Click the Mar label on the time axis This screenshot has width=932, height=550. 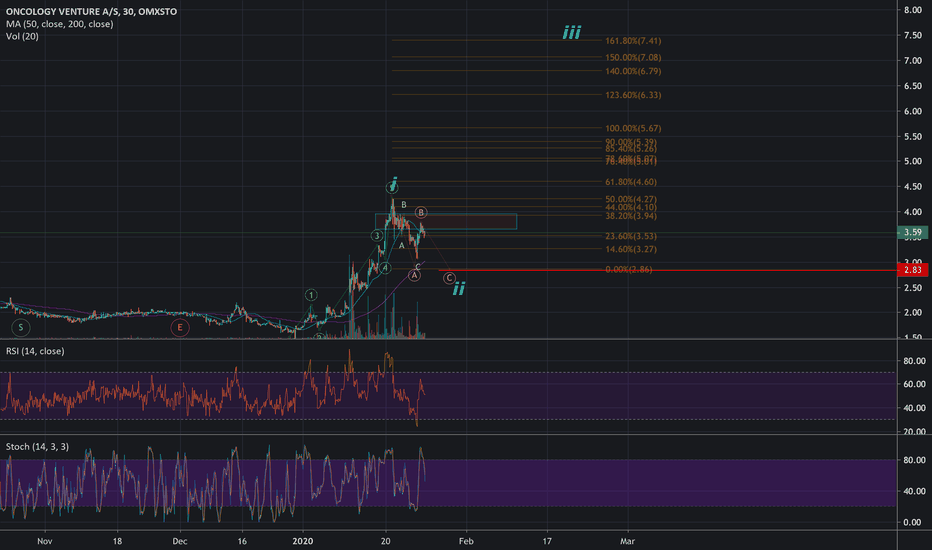point(627,541)
